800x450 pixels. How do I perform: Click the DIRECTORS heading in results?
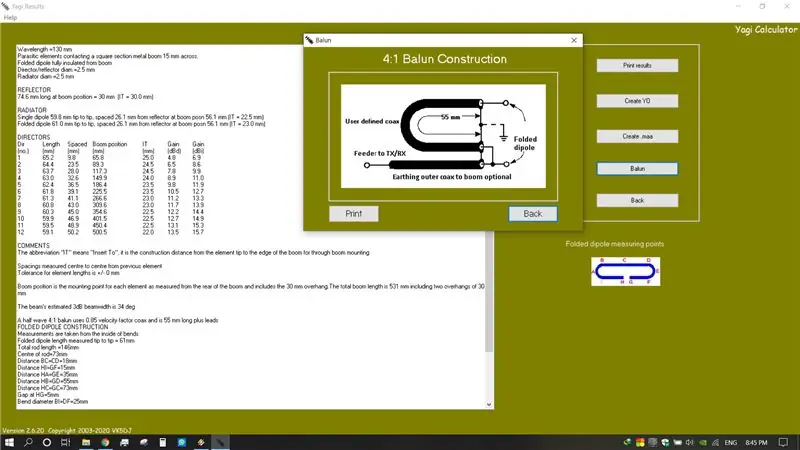(34, 137)
